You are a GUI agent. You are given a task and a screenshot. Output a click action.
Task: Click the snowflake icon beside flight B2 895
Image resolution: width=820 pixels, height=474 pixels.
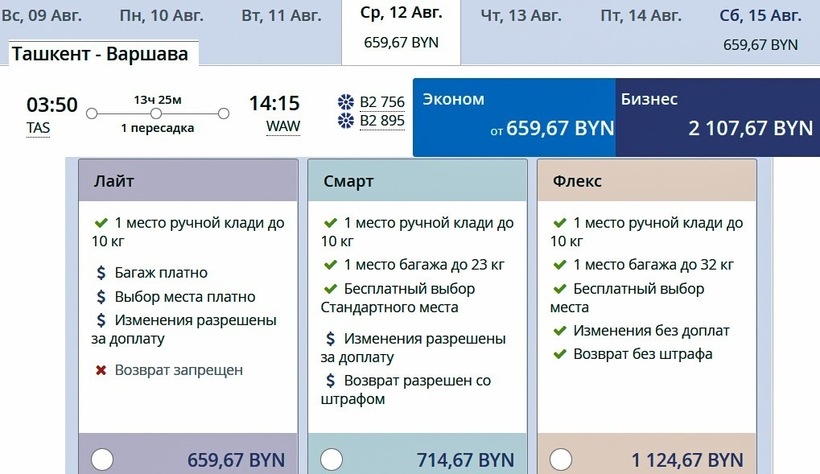[346, 121]
